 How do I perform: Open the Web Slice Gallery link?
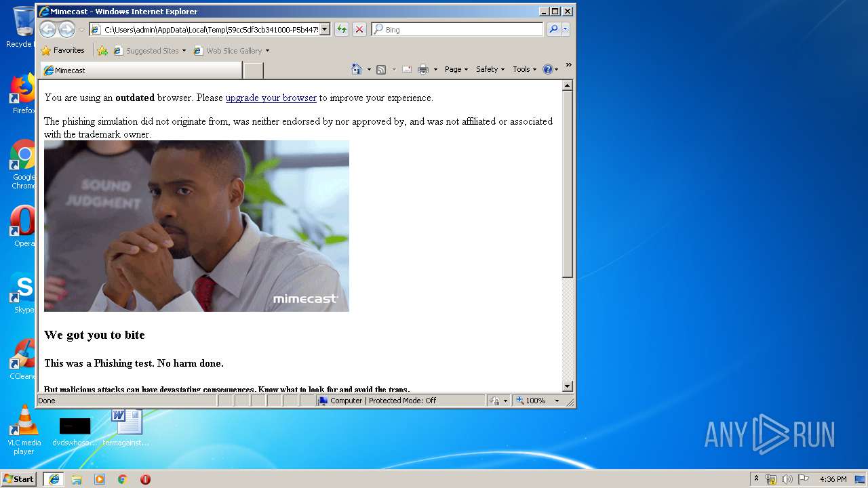[x=228, y=51]
